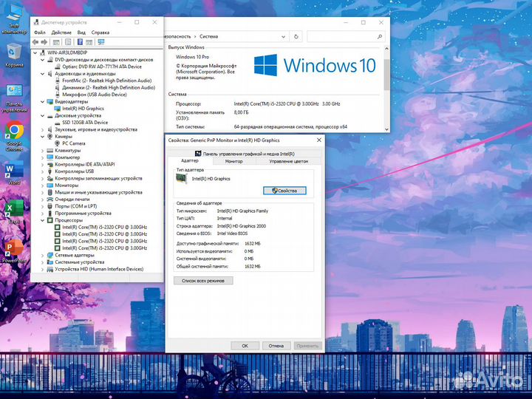
Task: Open the Файл menu in Device Manager
Action: tap(40, 33)
